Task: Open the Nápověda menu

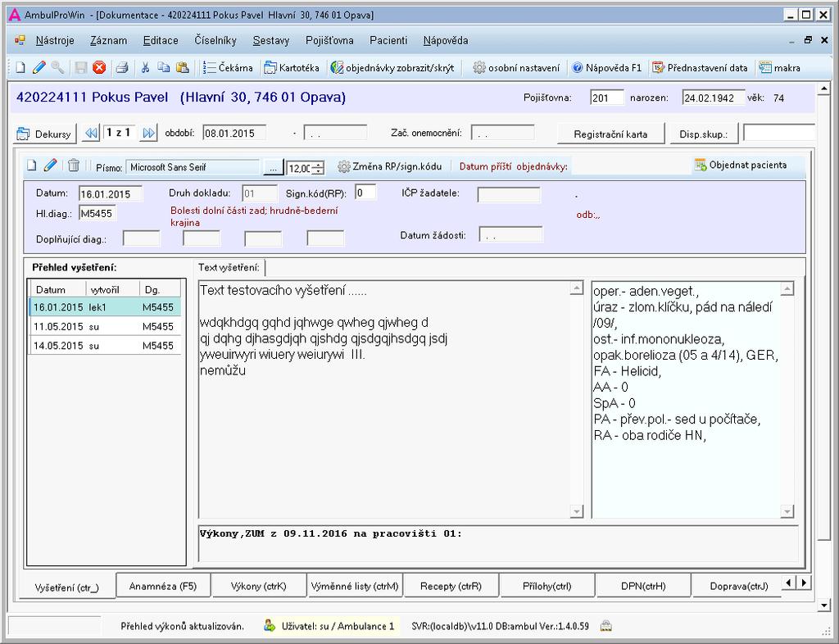Action: (446, 41)
